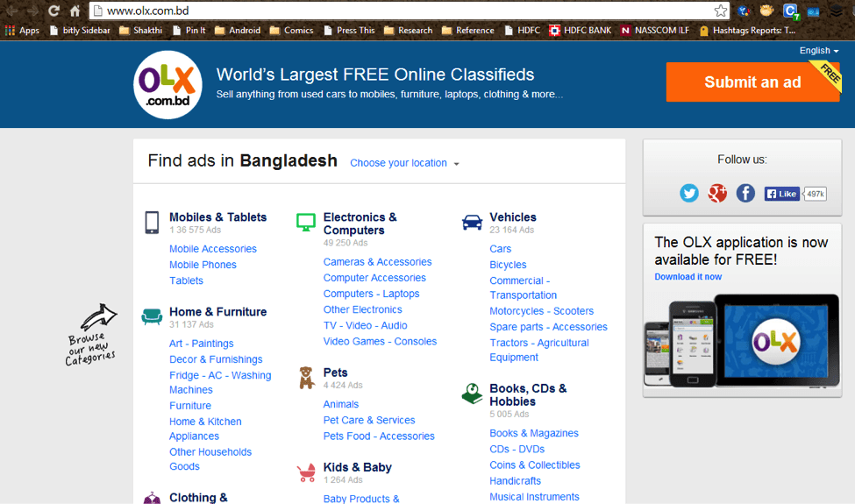Open TV - Video - Audio link
The image size is (855, 504).
click(x=366, y=325)
